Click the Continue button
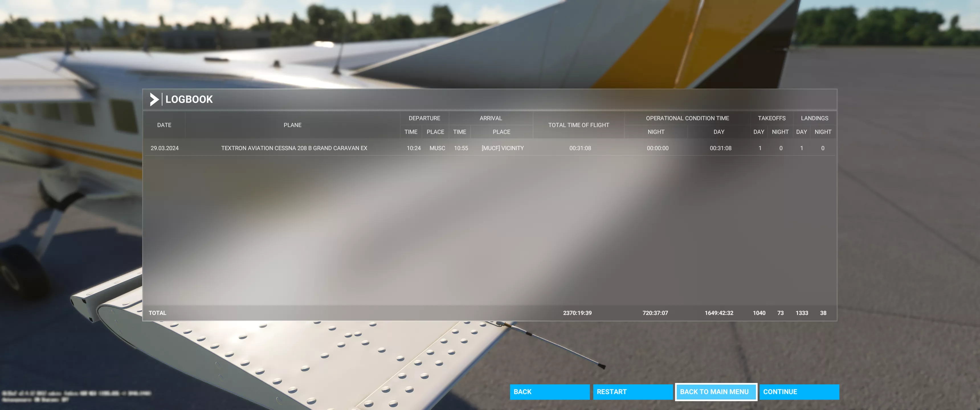 (799, 392)
